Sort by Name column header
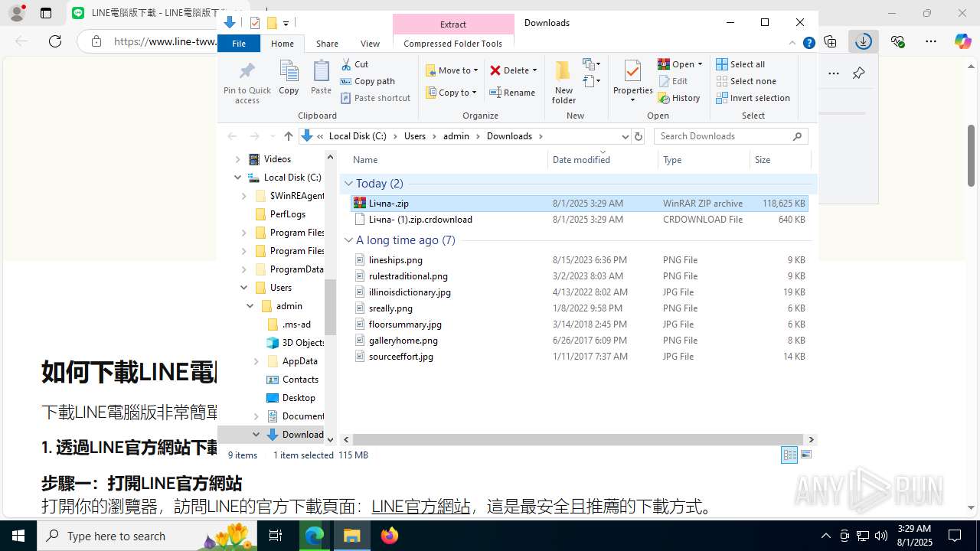The height and width of the screenshot is (551, 980). pos(448,160)
